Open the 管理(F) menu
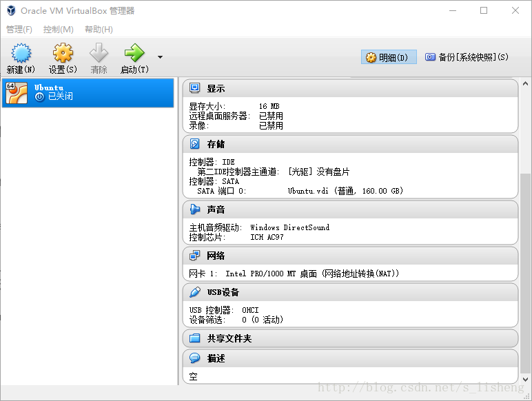 (x=19, y=30)
